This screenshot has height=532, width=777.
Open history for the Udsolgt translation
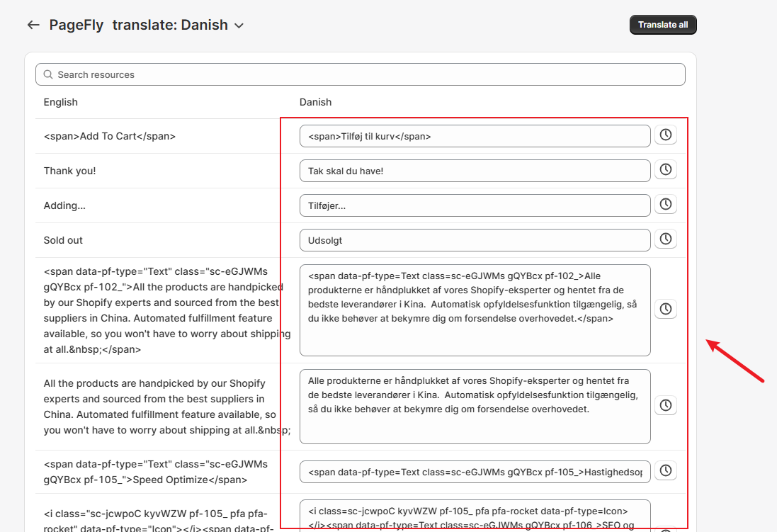(666, 239)
